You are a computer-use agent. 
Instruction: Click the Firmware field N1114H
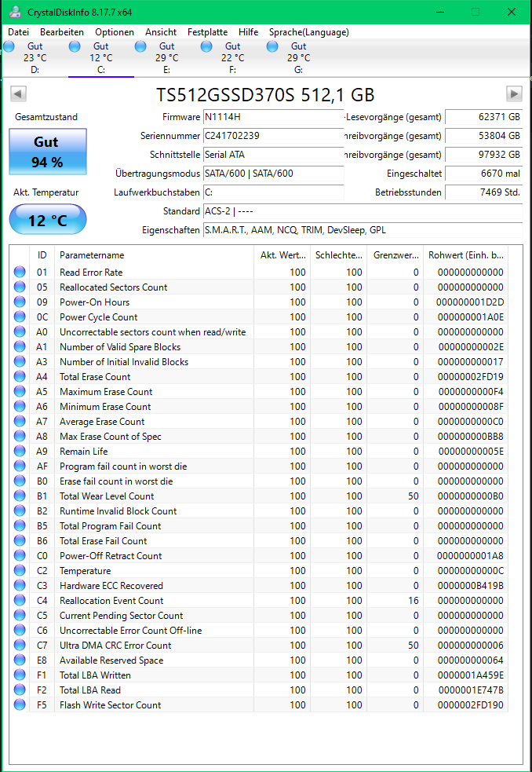pos(273,117)
